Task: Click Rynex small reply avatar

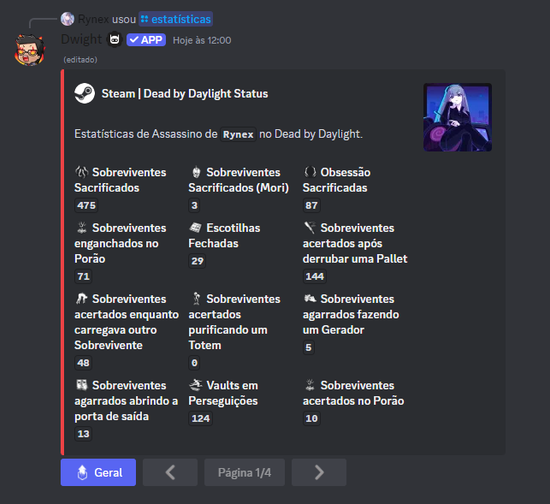Action: coord(67,19)
